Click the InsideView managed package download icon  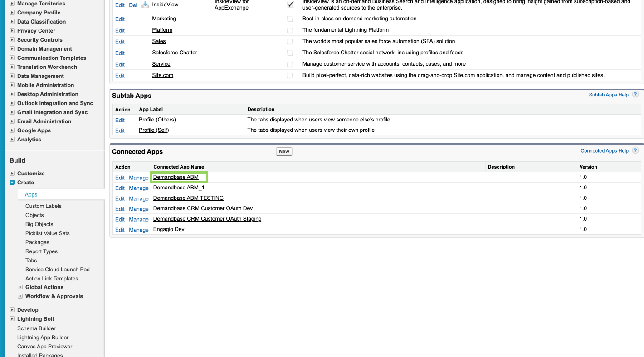145,5
